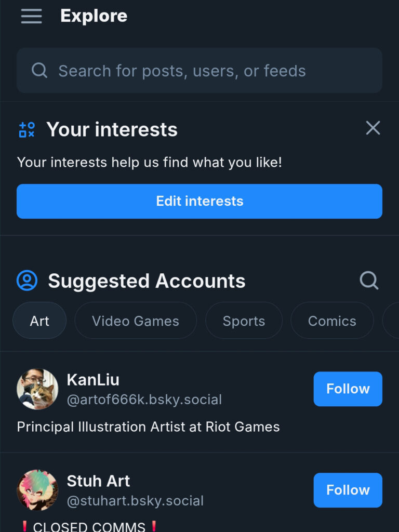
Task: Click the @artof666k.bsky.social handle
Action: point(144,400)
